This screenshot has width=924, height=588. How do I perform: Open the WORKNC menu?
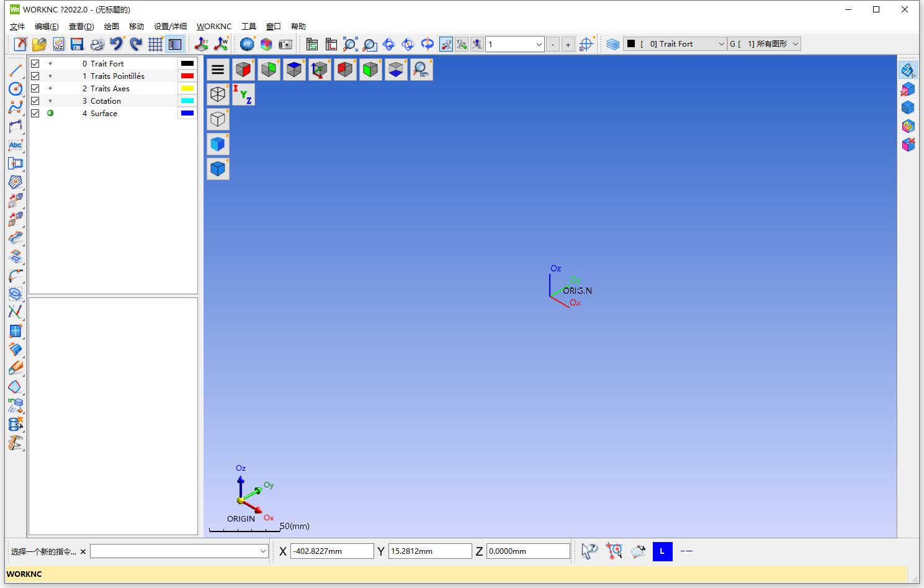coord(214,27)
